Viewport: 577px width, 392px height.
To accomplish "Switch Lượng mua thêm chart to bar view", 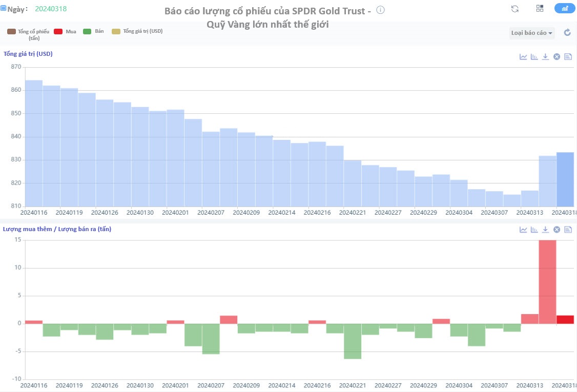I will tap(534, 230).
